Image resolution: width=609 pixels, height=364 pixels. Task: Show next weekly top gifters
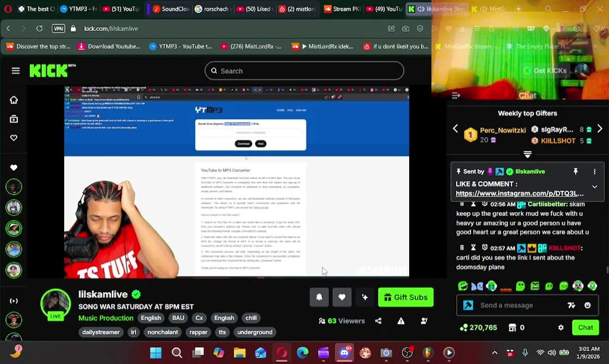point(599,129)
